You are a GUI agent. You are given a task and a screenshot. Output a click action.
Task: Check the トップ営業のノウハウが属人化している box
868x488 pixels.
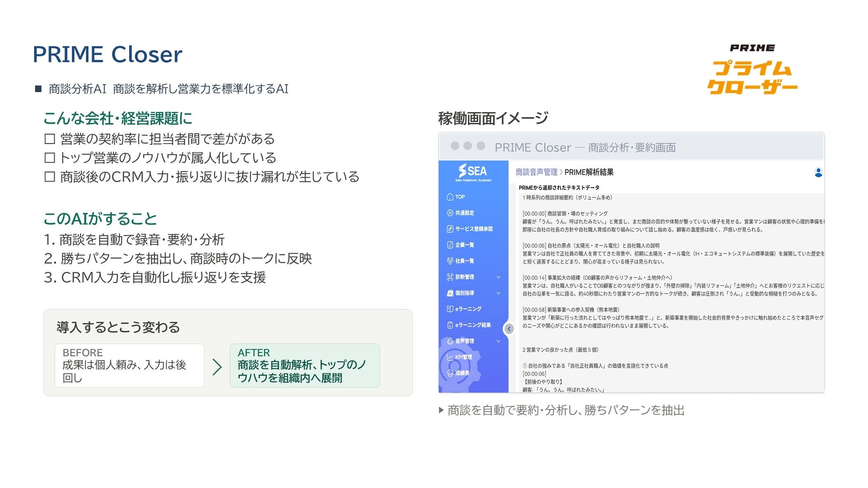(50, 158)
